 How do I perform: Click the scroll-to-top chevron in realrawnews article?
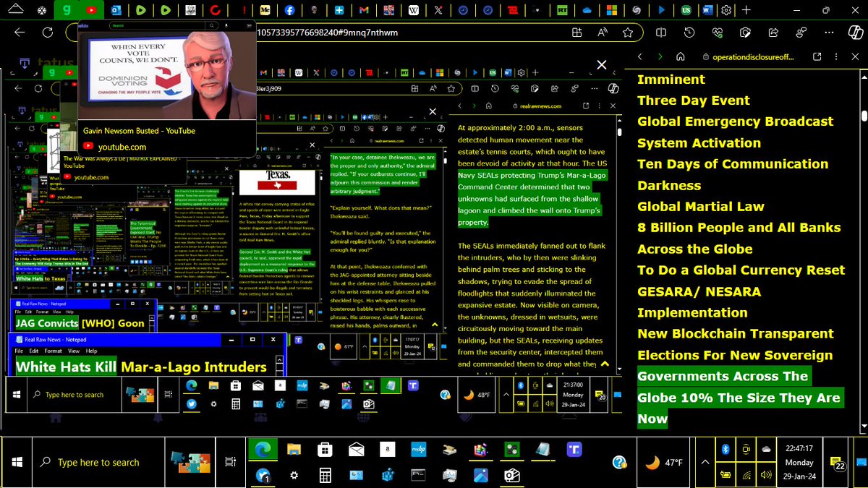[605, 364]
